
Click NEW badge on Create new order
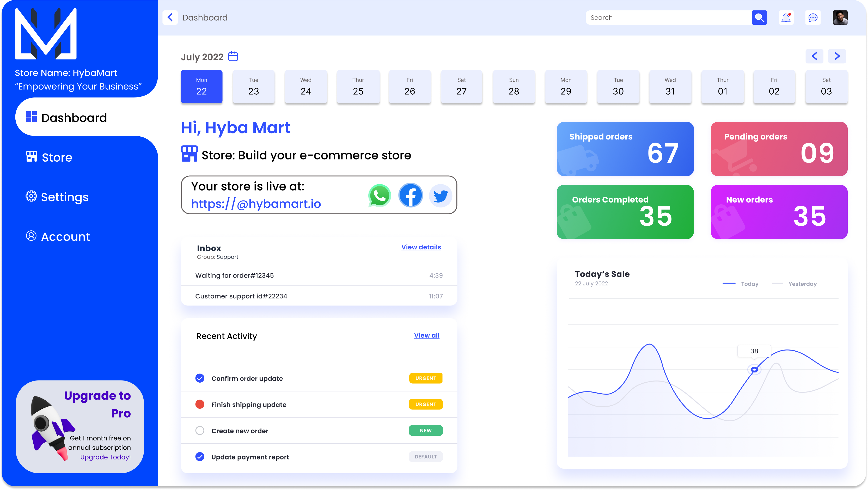pyautogui.click(x=426, y=430)
